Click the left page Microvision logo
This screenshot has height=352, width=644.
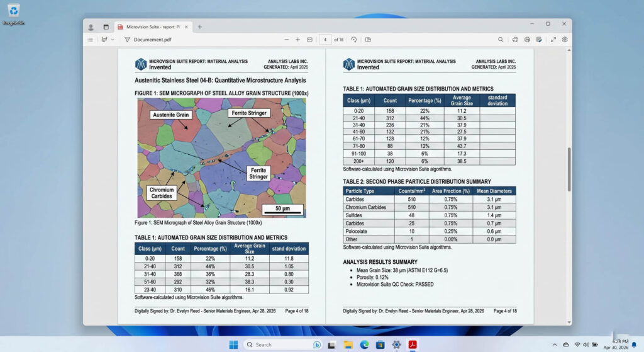[x=141, y=64]
